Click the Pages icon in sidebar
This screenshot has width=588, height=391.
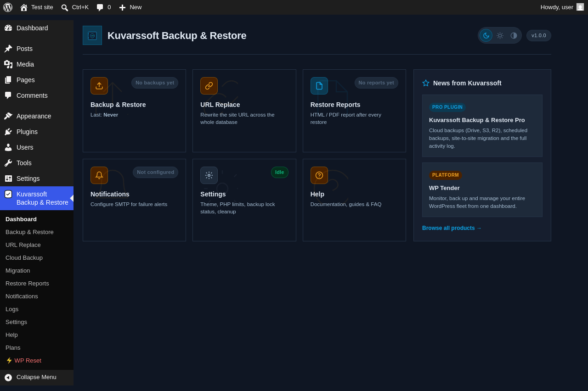coord(8,80)
